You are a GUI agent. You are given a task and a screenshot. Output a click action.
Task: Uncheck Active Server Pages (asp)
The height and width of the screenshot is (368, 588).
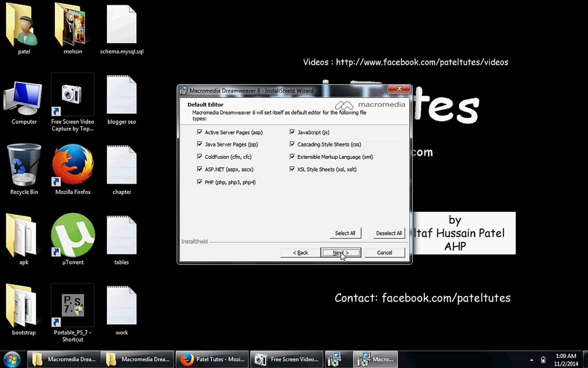tap(199, 132)
